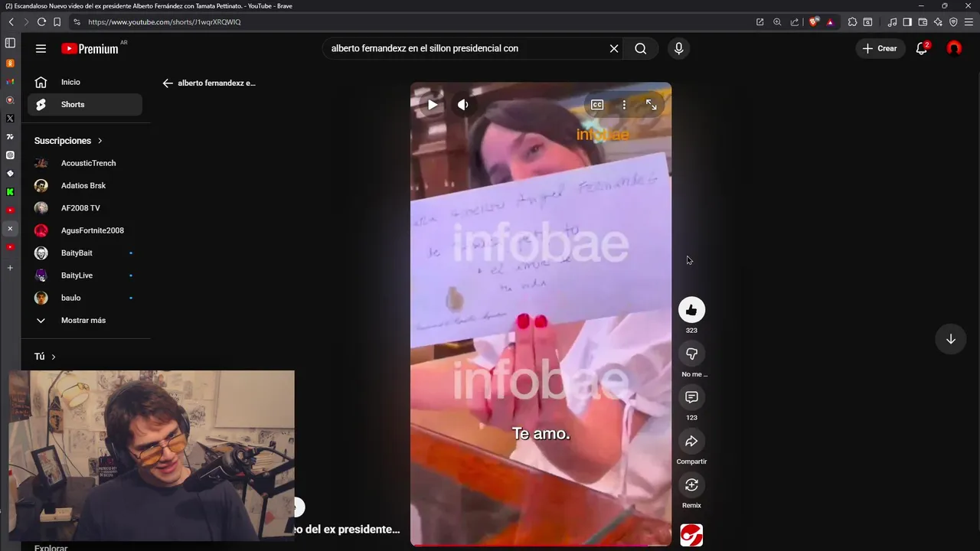Open Brave Shields lion icon
The image size is (980, 551).
813,22
